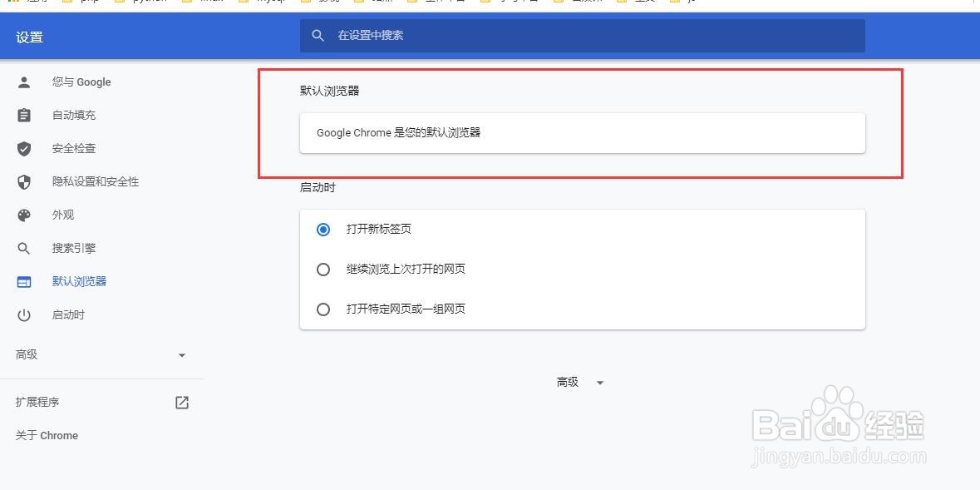Choose 继续浏览上次打开的网页 radio option
Image resolution: width=980 pixels, height=490 pixels.
(x=323, y=270)
